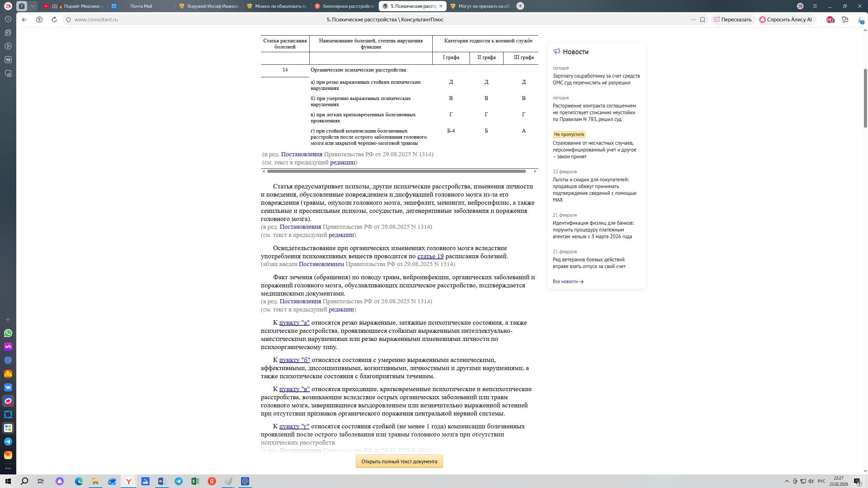The width and height of the screenshot is (868, 488).
Task: Reload the current page
Action: pyautogui.click(x=54, y=20)
